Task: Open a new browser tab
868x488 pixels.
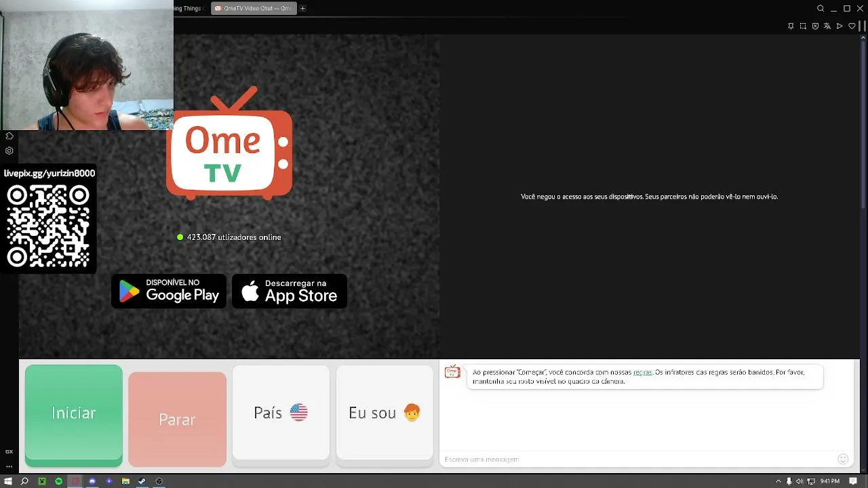Action: pyautogui.click(x=302, y=8)
